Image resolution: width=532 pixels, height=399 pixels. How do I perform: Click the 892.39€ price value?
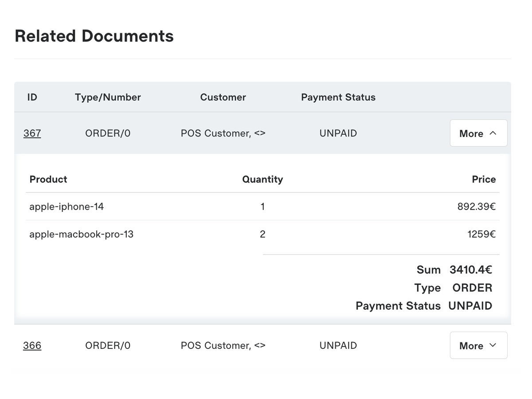coord(476,207)
